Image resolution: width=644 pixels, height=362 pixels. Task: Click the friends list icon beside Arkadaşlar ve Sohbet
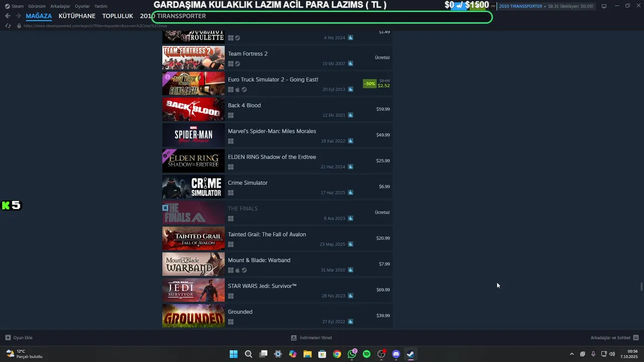pos(636,338)
